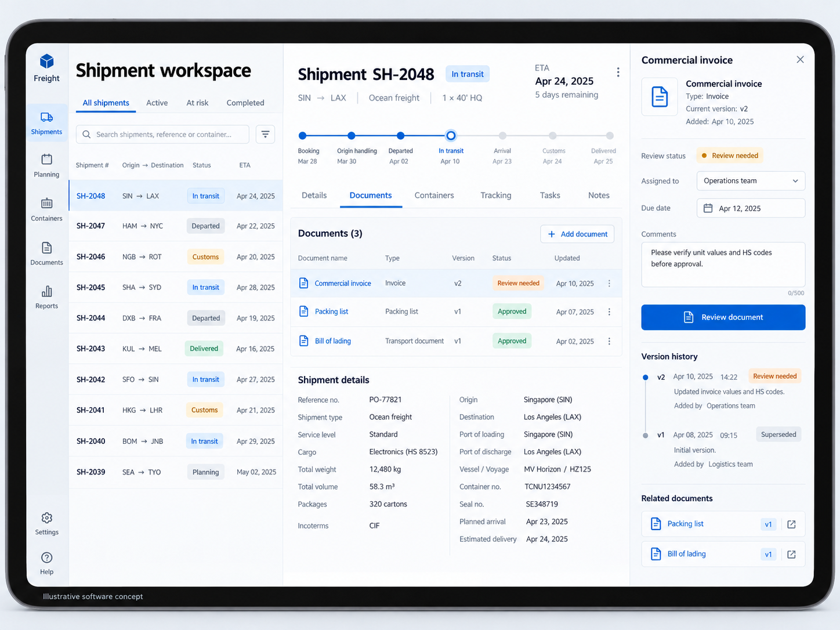This screenshot has height=630, width=840.
Task: Click the Review document button
Action: (723, 317)
